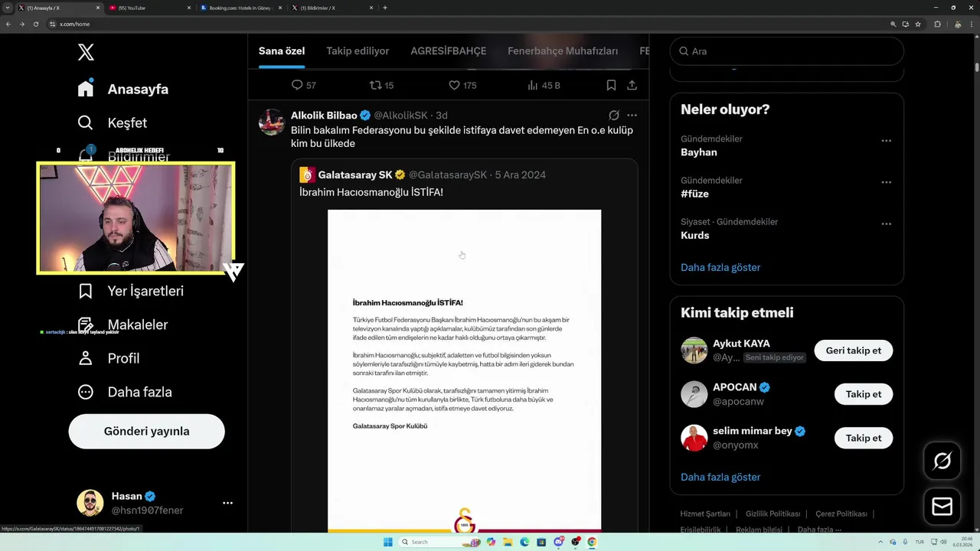Like the post with 175 likes
Screen dimensions: 980x551
(454, 85)
